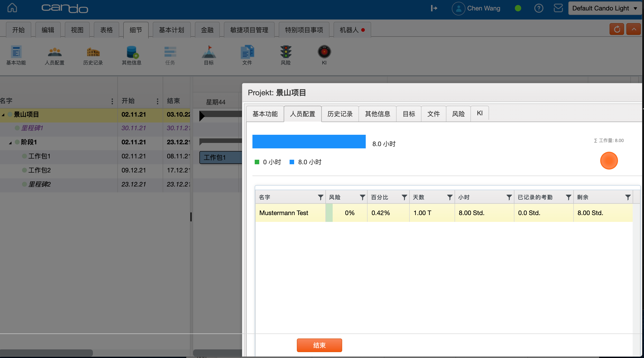Open the 基本功能 dialog tab
The height and width of the screenshot is (358, 644).
[x=265, y=114]
